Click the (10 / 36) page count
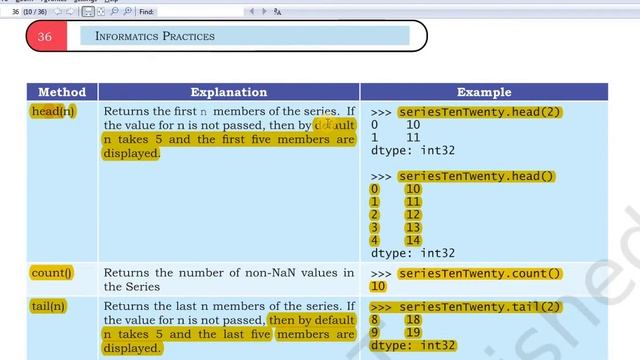This screenshot has width=640, height=360. (x=35, y=12)
